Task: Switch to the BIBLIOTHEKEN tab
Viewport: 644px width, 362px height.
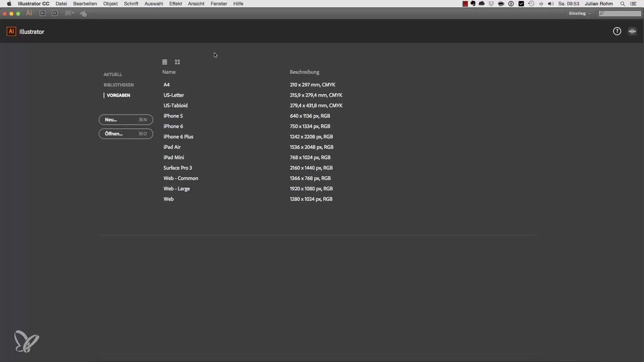Action: [118, 85]
